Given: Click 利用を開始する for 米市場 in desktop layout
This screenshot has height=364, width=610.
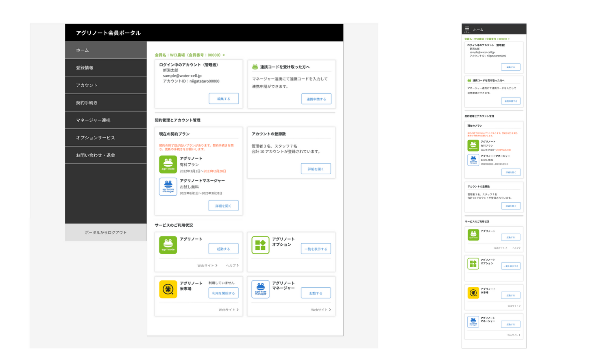Looking at the screenshot, I should click(x=224, y=293).
